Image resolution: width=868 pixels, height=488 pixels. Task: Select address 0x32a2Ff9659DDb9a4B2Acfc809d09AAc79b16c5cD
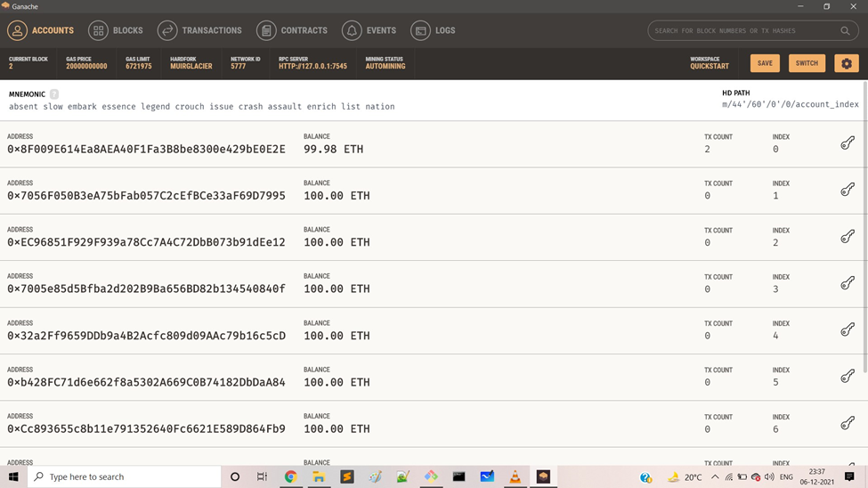coord(146,336)
